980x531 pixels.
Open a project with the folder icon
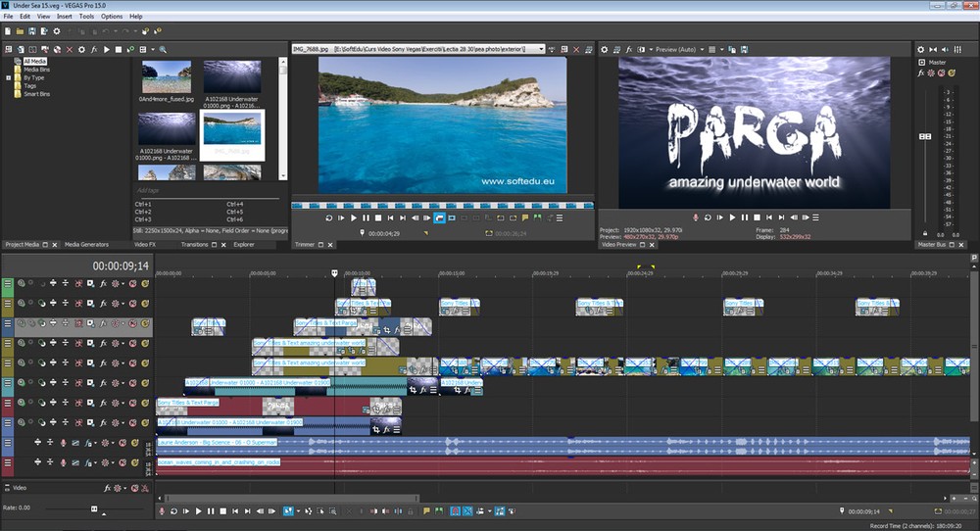click(20, 30)
